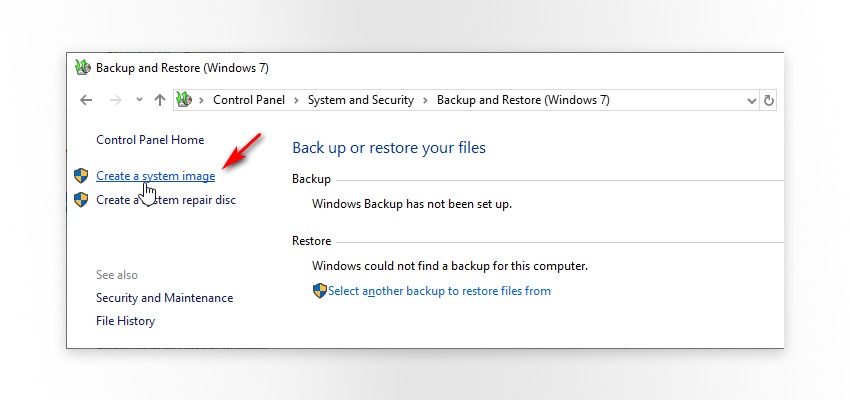Select the Control Panel breadcrumb

(x=249, y=100)
